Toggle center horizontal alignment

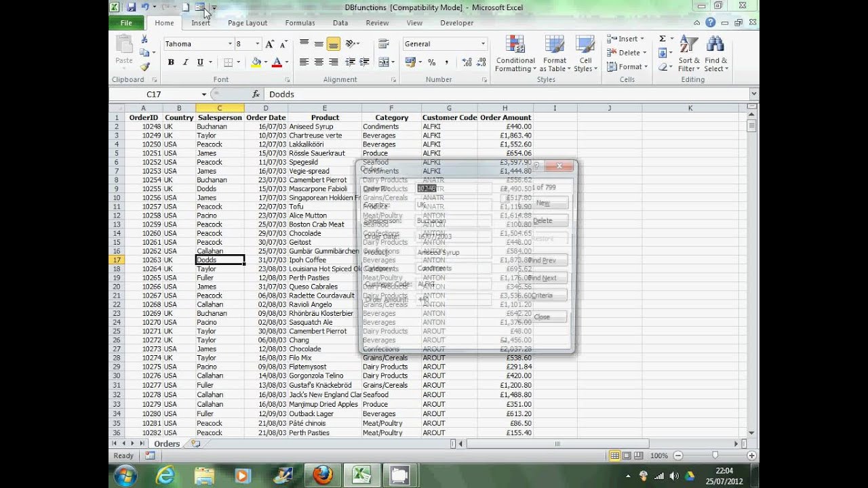319,62
